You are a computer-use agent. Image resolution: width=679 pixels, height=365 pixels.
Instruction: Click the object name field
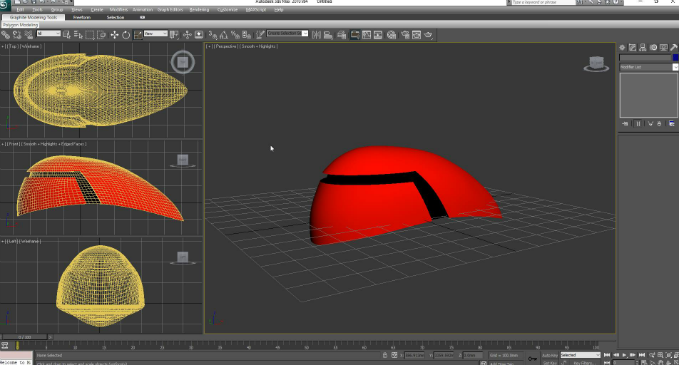click(645, 58)
